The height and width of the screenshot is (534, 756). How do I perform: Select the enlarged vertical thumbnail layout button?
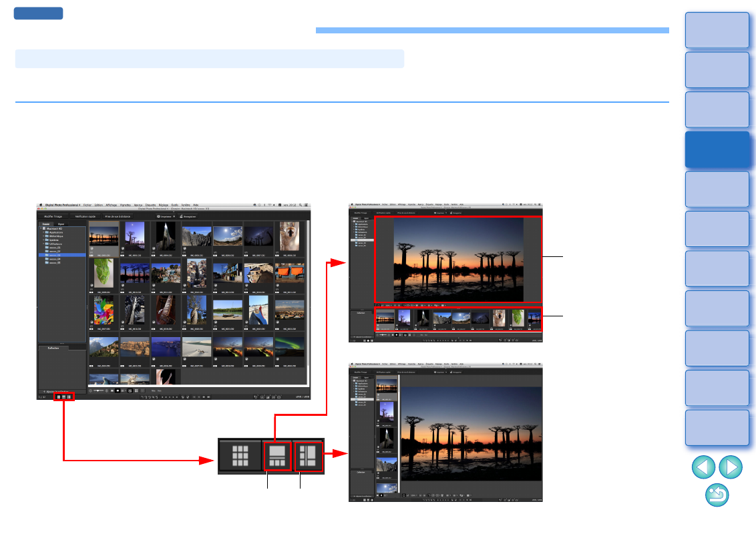pyautogui.click(x=308, y=456)
